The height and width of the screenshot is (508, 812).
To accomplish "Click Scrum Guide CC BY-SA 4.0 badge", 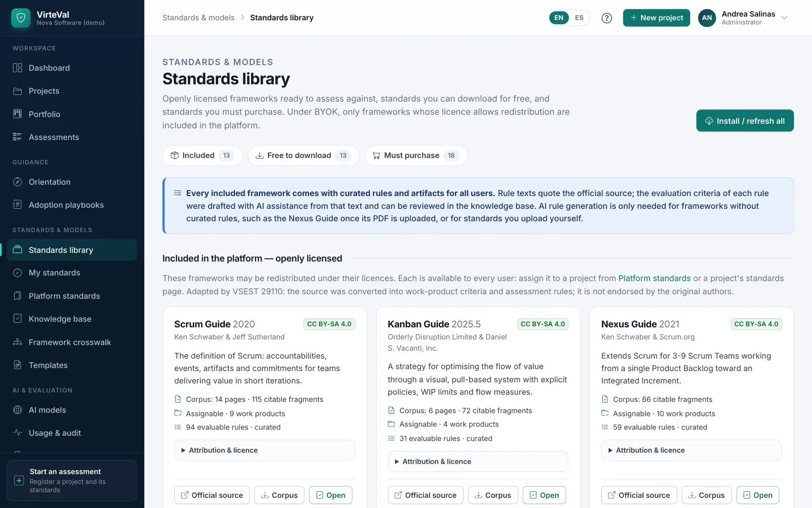I will click(x=329, y=324).
